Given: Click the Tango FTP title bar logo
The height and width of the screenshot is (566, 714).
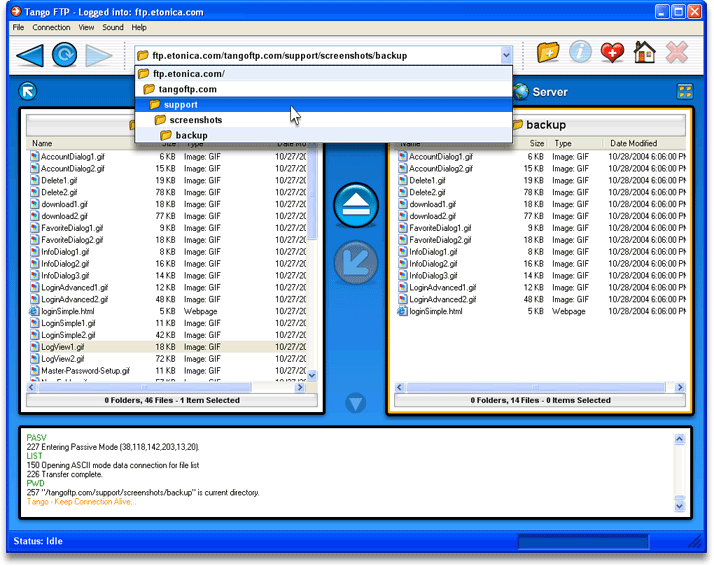Looking at the screenshot, I should pyautogui.click(x=16, y=11).
